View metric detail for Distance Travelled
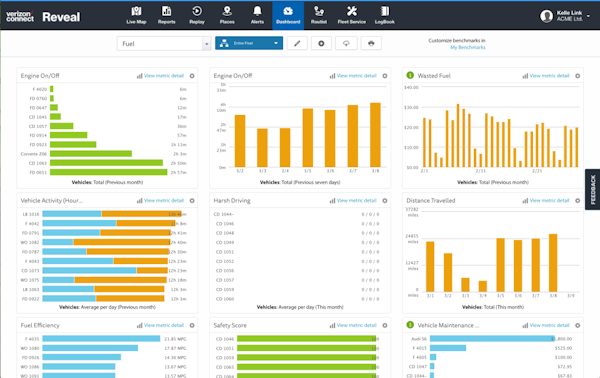 549,200
